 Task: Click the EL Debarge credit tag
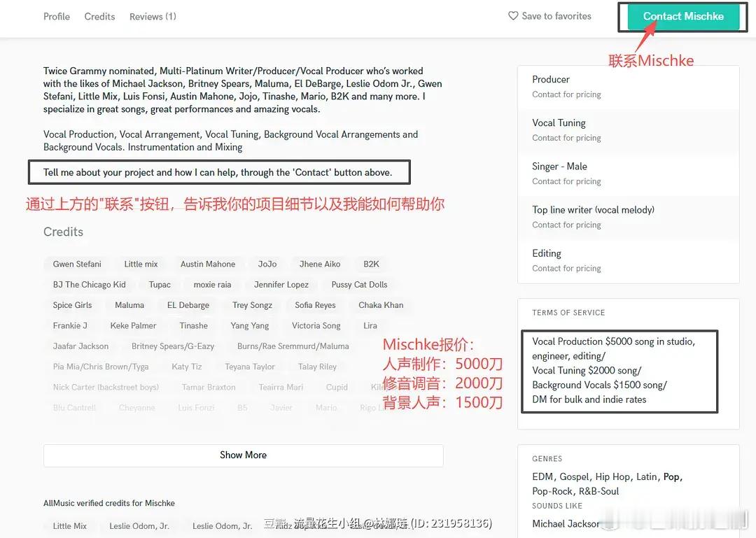click(x=188, y=305)
